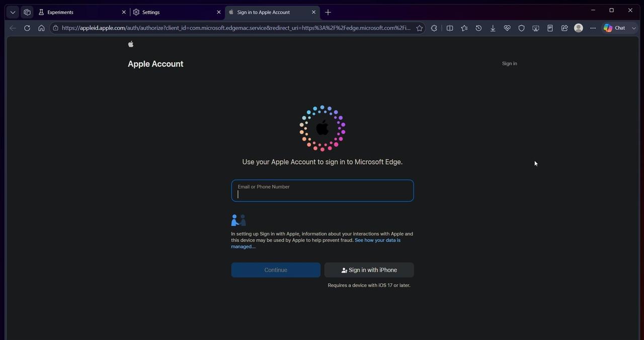Close the browser window
Image resolution: width=644 pixels, height=340 pixels.
[630, 10]
